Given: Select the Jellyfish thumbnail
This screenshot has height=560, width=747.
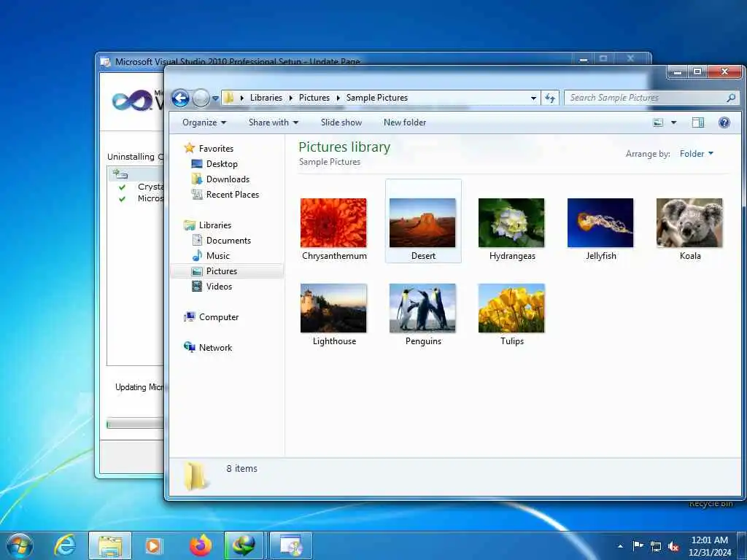Looking at the screenshot, I should click(x=600, y=222).
